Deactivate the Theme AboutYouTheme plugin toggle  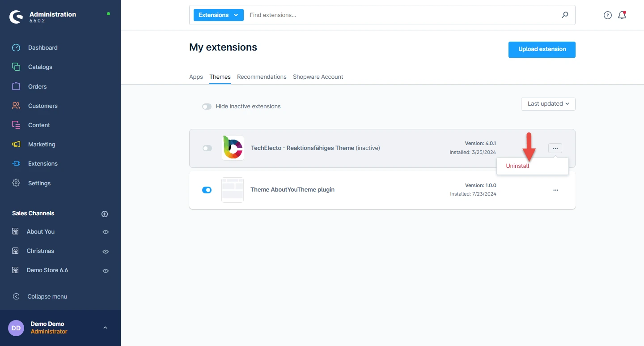click(x=207, y=190)
